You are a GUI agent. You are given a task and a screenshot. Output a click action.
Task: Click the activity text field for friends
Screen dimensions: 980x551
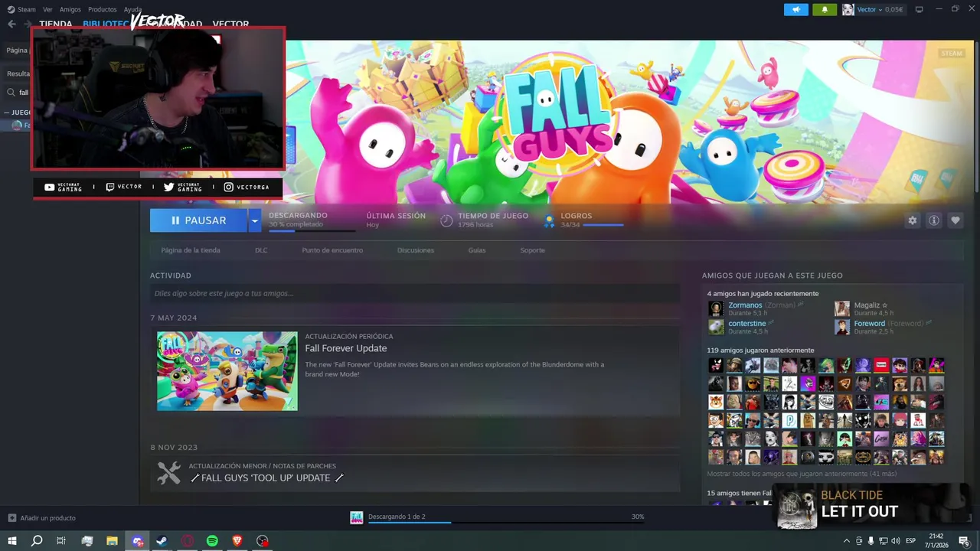(415, 293)
